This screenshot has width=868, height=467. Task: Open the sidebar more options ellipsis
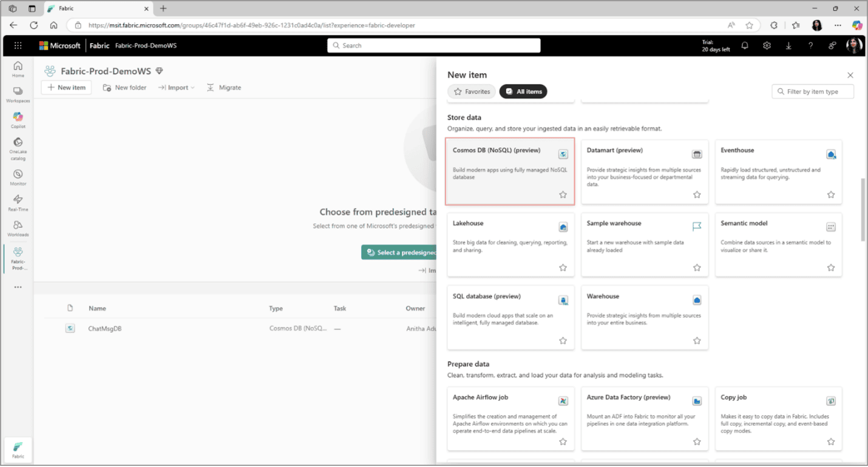pos(18,287)
